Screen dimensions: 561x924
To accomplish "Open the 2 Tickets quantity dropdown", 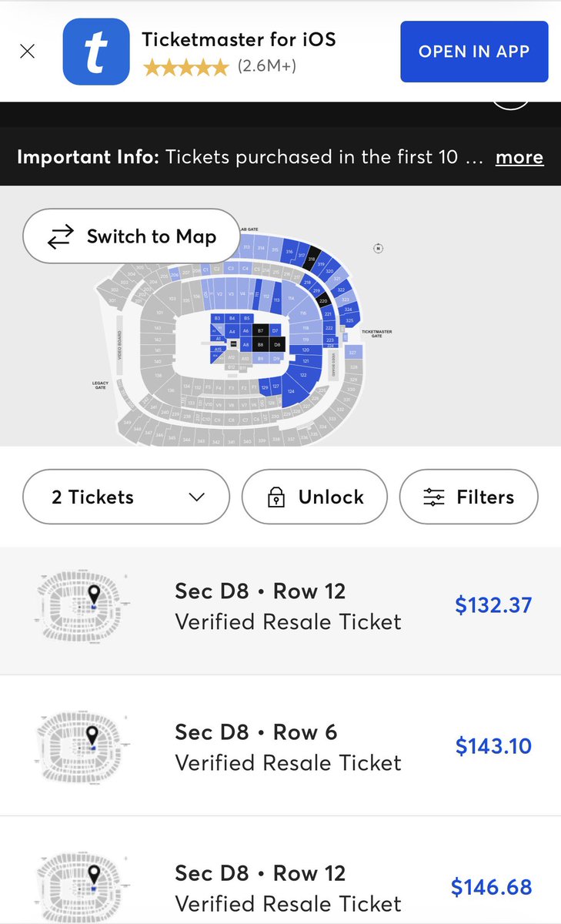I will (126, 497).
